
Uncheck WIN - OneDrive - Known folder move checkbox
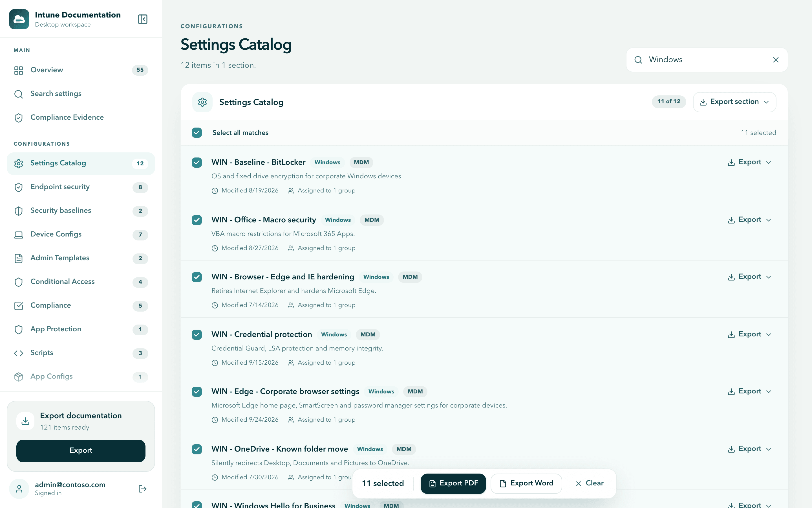pos(197,449)
